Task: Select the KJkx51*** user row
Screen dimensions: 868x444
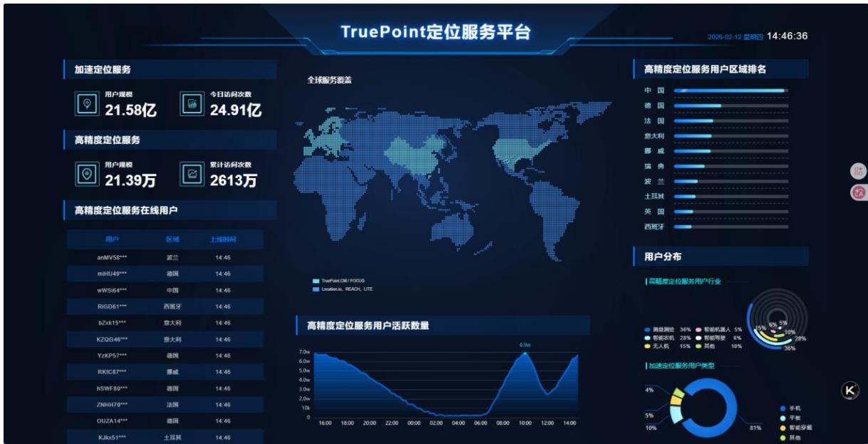Action: 165,437
